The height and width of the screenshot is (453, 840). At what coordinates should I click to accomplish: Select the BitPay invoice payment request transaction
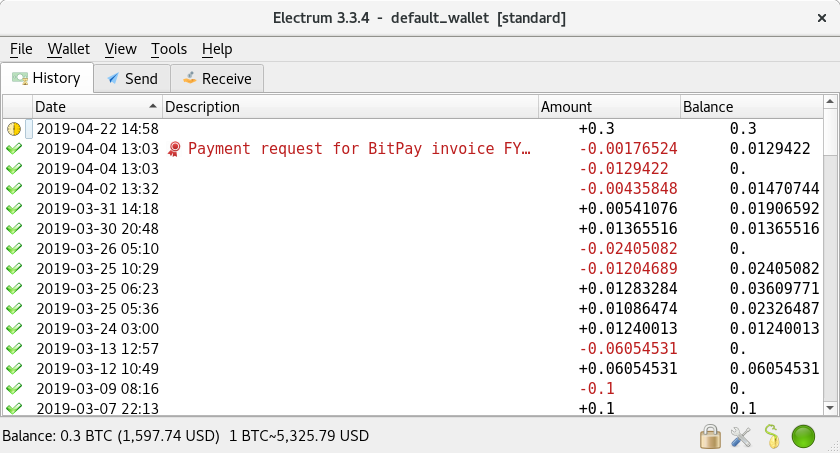coord(358,149)
